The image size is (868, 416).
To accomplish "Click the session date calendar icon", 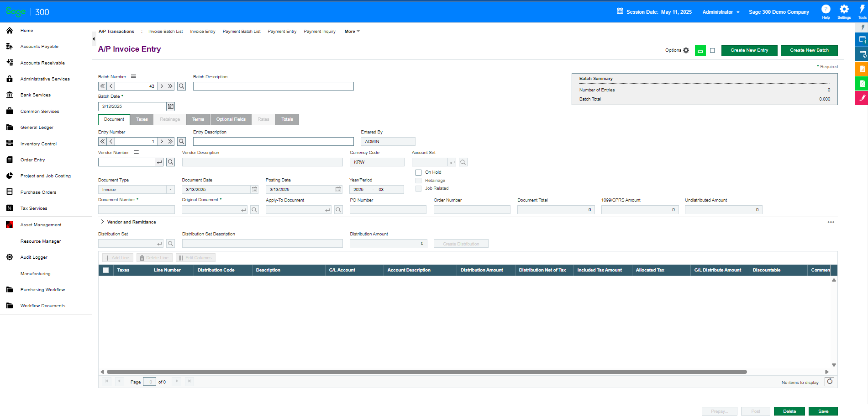I will point(620,11).
